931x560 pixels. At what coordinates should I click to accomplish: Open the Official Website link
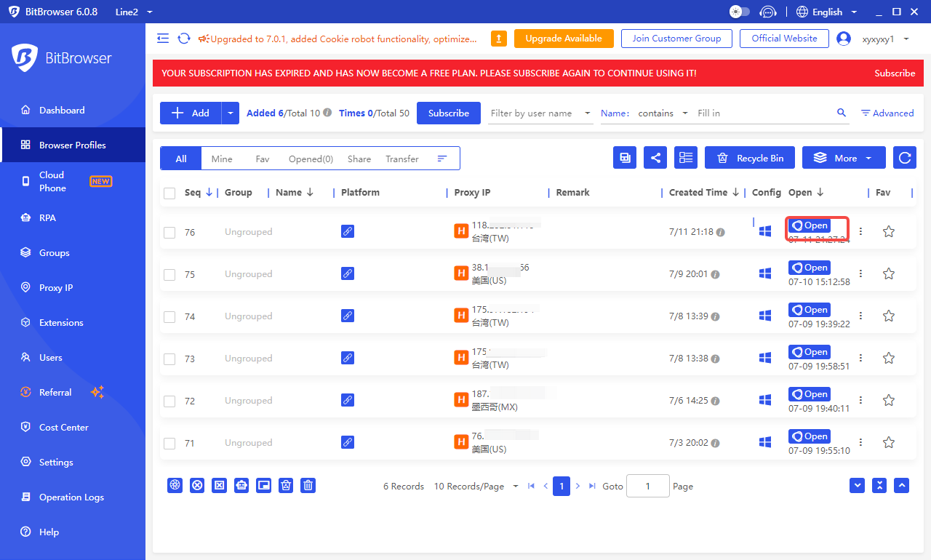(784, 39)
